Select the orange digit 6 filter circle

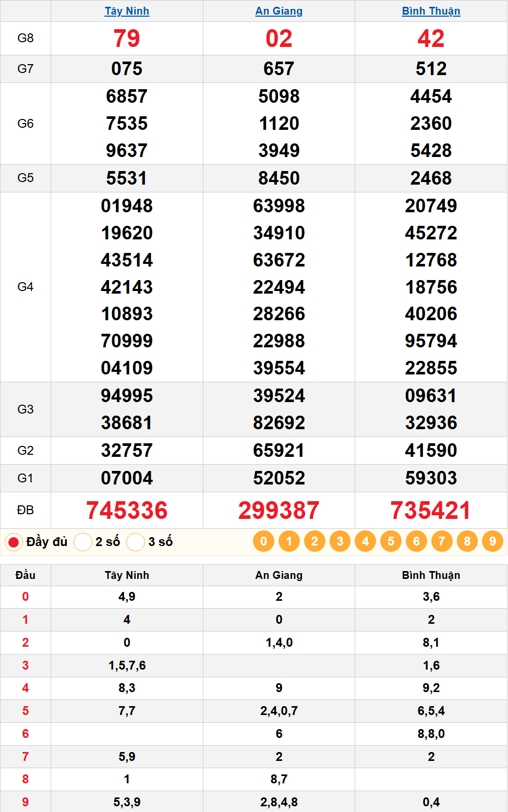pyautogui.click(x=416, y=541)
